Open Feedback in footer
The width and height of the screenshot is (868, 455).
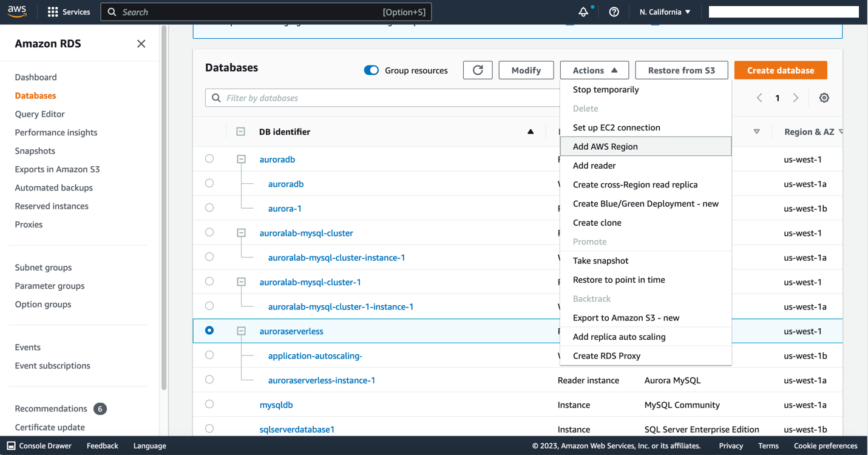103,446
